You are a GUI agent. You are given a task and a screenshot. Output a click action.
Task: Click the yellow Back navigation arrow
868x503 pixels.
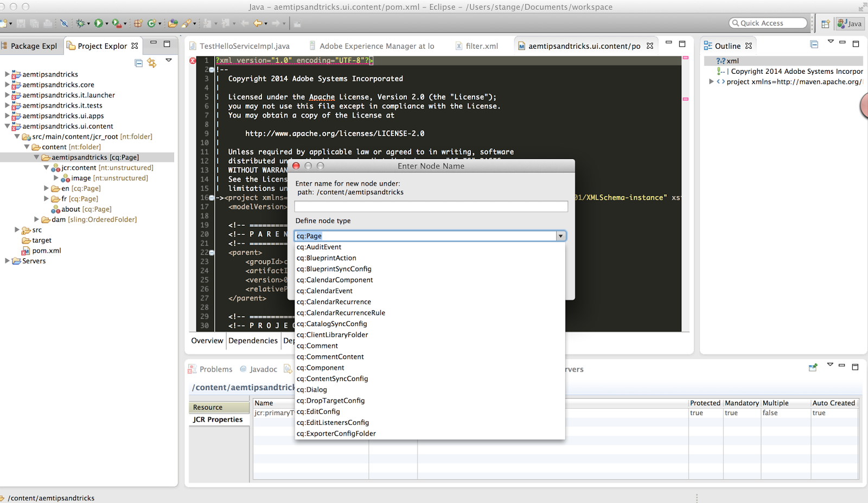pyautogui.click(x=258, y=23)
